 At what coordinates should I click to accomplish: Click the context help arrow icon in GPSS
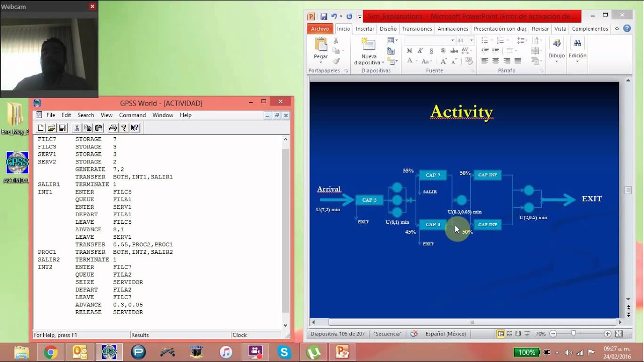tap(134, 128)
